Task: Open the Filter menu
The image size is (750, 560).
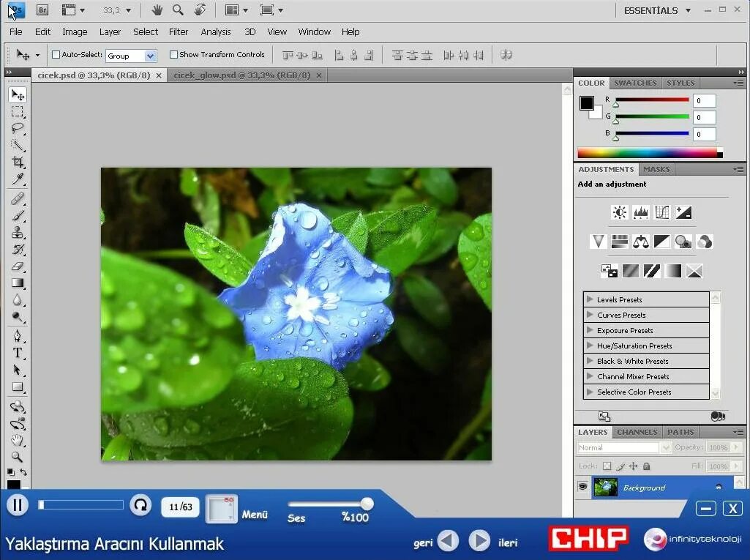Action: pos(179,31)
